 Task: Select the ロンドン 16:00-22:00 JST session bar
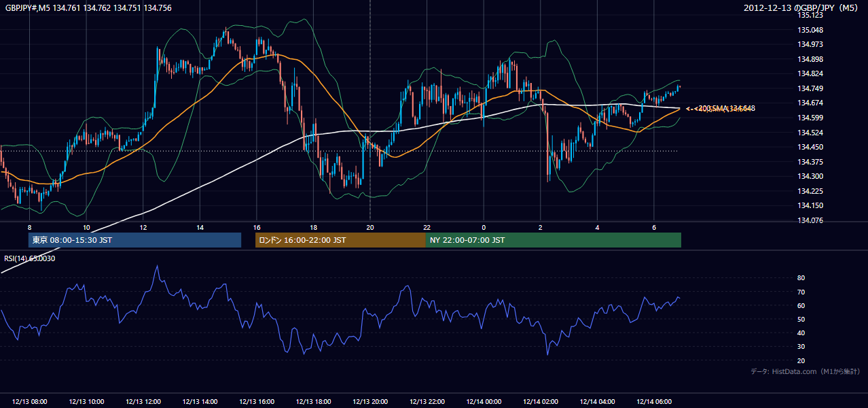pos(340,240)
